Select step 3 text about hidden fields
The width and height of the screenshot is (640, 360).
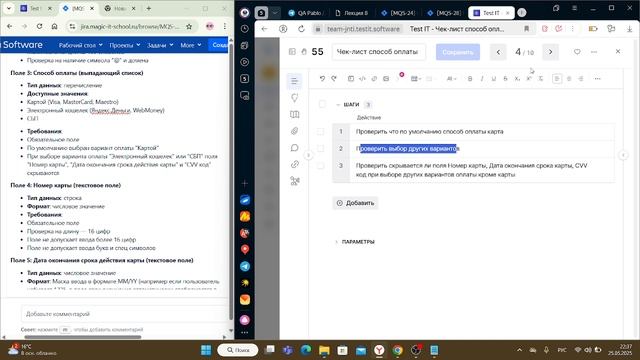pyautogui.click(x=471, y=170)
